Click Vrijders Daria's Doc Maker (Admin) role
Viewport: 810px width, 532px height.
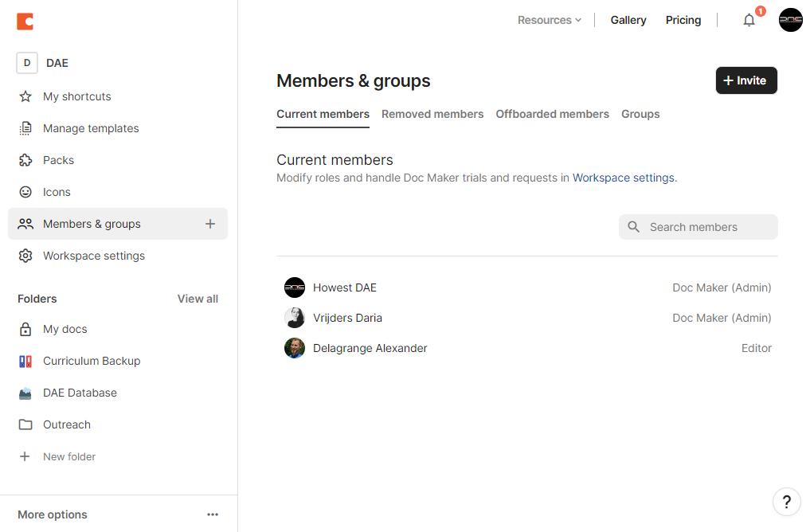(722, 318)
